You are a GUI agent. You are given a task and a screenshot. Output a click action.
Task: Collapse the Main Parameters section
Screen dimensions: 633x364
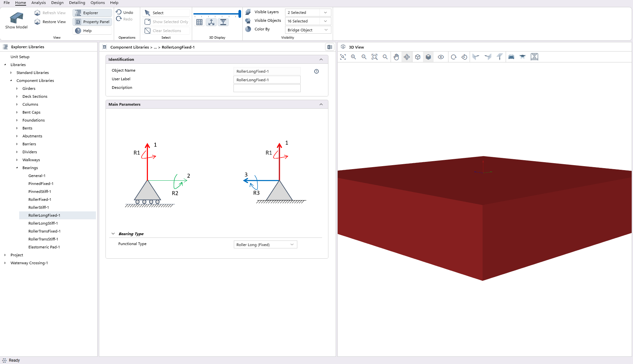tap(321, 104)
